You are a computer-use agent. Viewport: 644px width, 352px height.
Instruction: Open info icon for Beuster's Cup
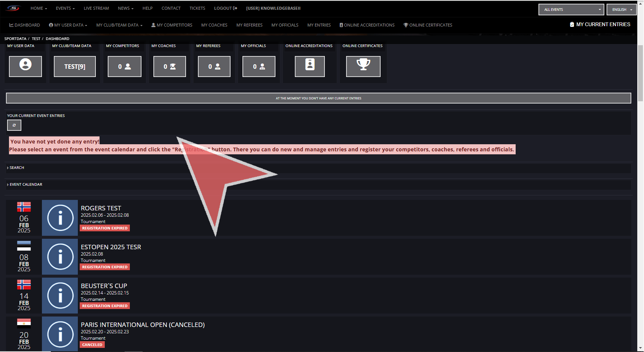pos(60,296)
